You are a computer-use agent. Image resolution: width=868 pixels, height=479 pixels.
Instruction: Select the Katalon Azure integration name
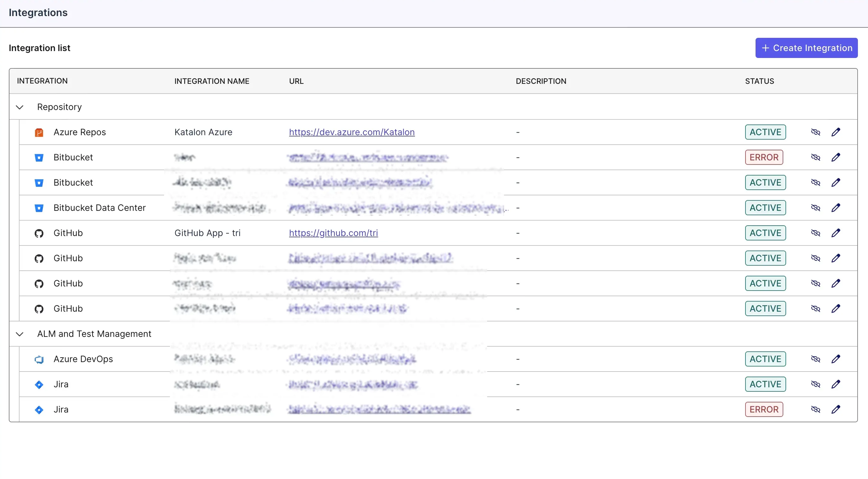click(203, 132)
